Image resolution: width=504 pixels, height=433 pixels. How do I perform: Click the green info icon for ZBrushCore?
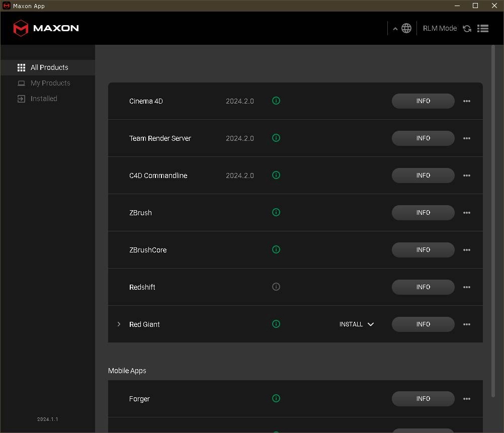click(x=276, y=249)
